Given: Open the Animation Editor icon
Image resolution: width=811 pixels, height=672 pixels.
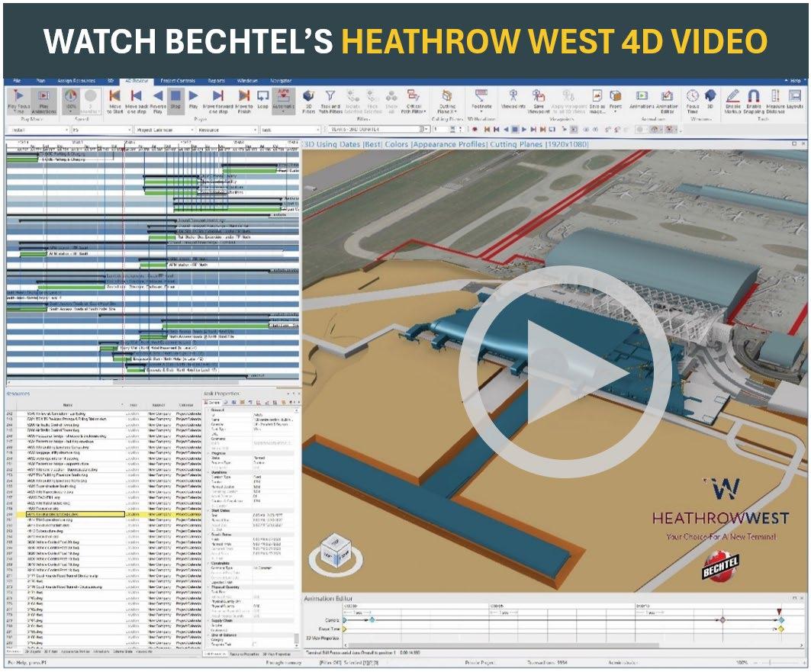Looking at the screenshot, I should point(668,101).
